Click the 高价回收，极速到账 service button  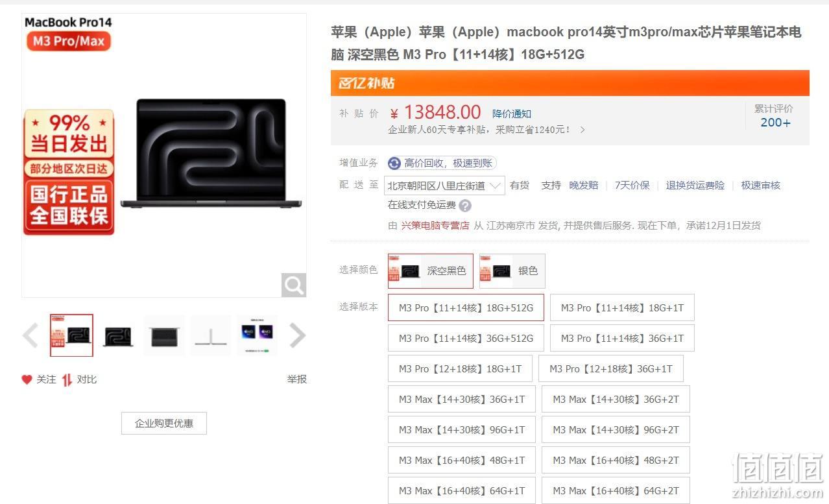click(442, 163)
